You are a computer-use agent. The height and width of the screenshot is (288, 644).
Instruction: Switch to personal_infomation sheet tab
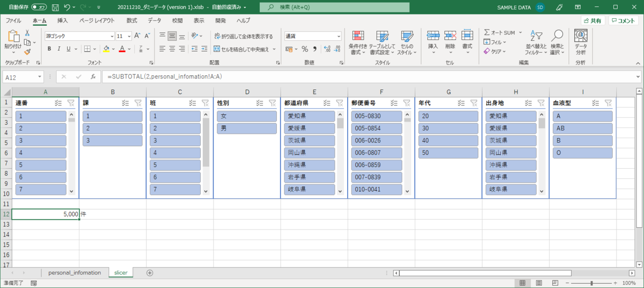[75, 273]
